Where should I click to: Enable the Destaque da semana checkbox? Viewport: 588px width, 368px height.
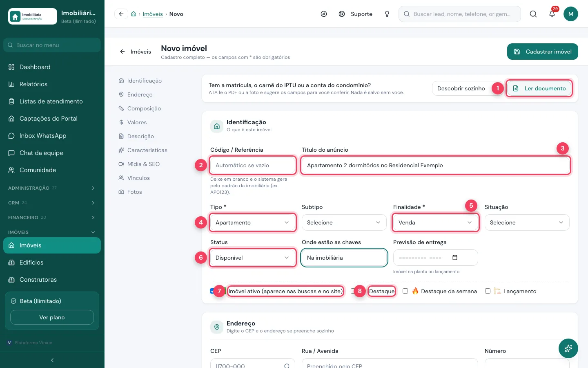(405, 291)
